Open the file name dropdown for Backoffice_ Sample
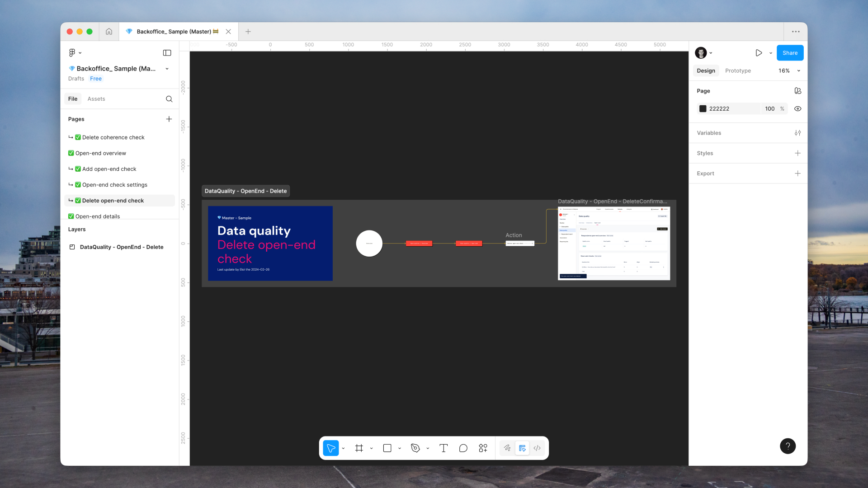This screenshot has height=488, width=868. [x=167, y=69]
